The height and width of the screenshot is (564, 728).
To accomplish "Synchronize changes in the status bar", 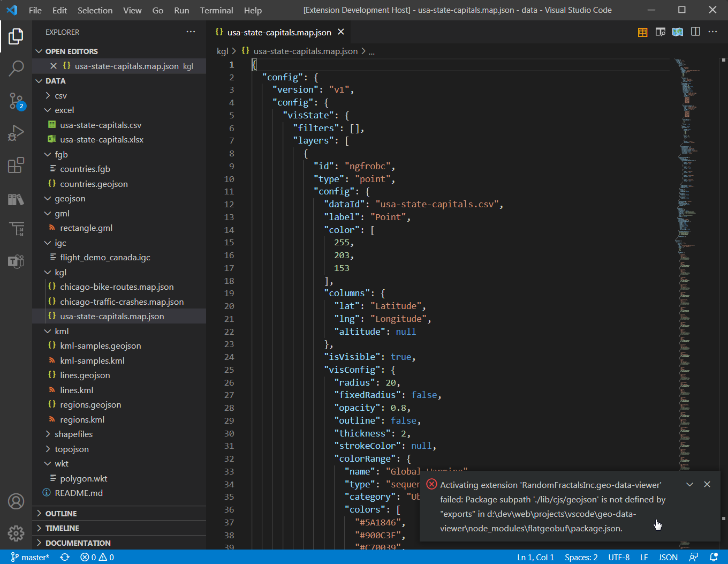I will pyautogui.click(x=65, y=557).
